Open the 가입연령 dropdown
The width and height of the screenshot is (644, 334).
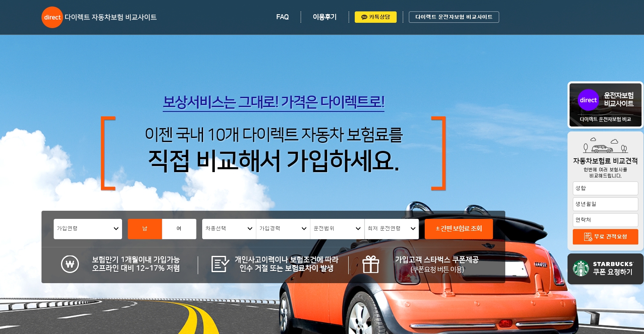click(x=88, y=229)
